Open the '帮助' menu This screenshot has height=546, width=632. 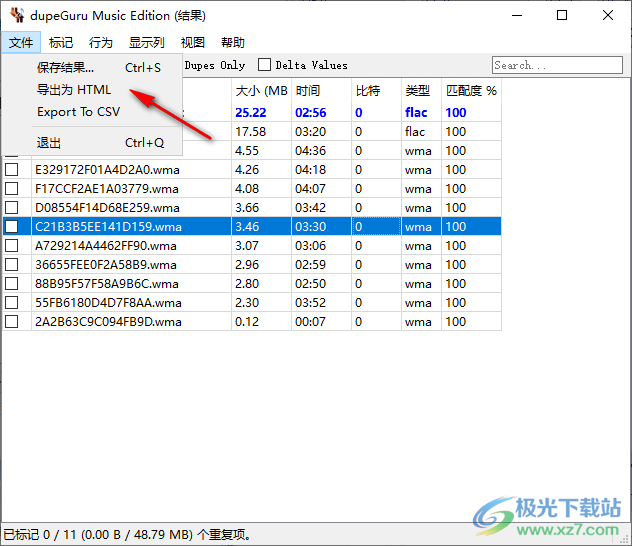[x=232, y=42]
